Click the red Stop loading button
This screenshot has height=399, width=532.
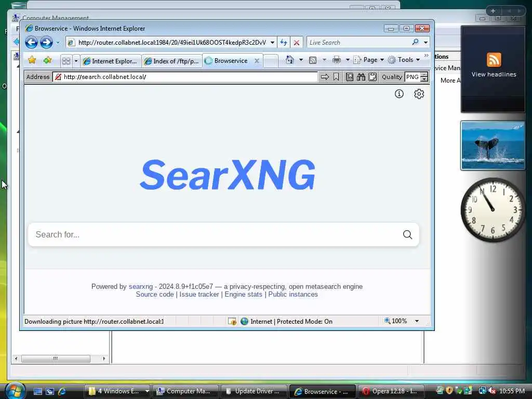coord(296,43)
